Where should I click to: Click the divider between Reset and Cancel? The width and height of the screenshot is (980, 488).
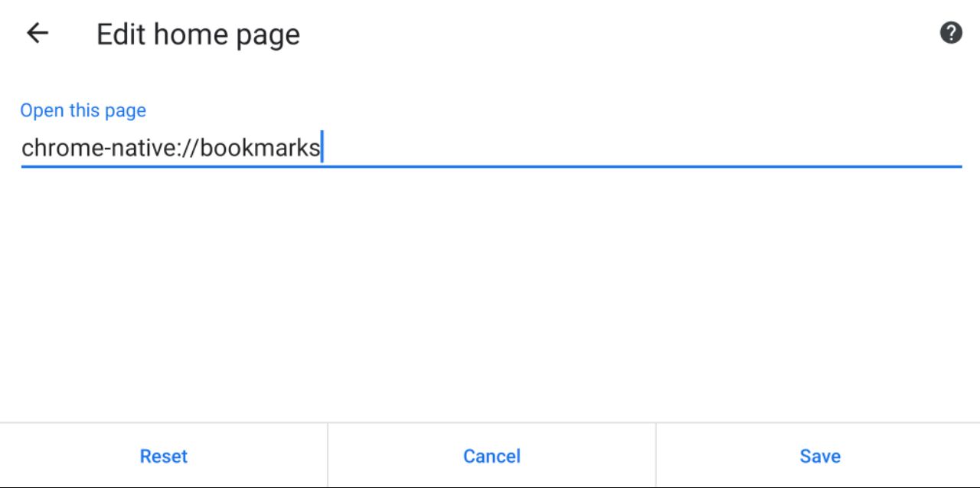point(328,456)
